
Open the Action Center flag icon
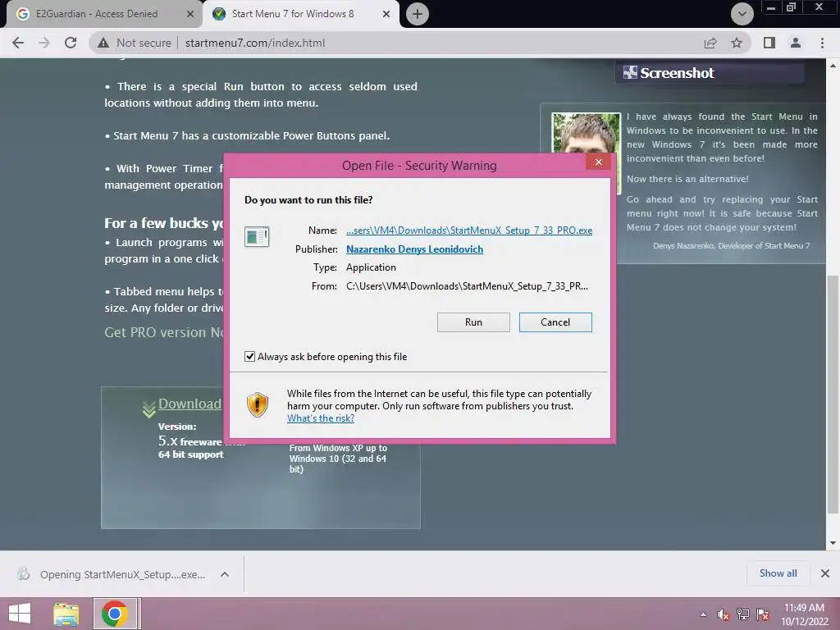click(763, 614)
